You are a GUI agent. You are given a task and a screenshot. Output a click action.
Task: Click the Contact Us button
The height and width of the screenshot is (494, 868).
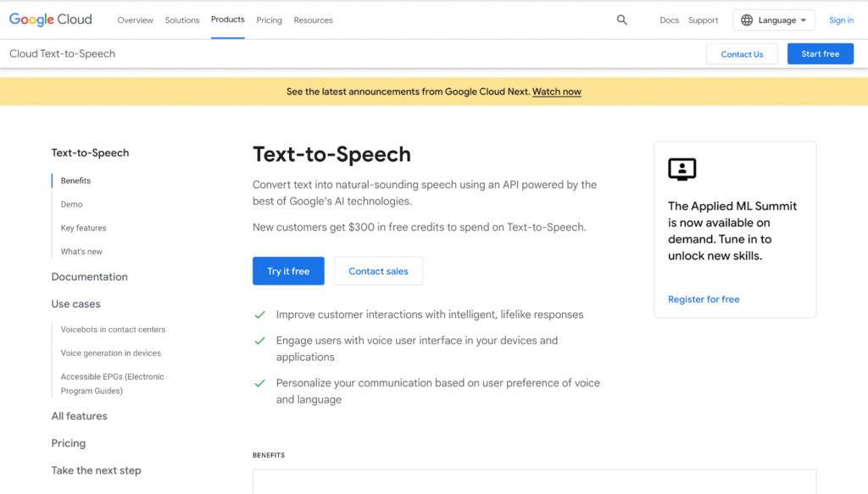coord(742,53)
